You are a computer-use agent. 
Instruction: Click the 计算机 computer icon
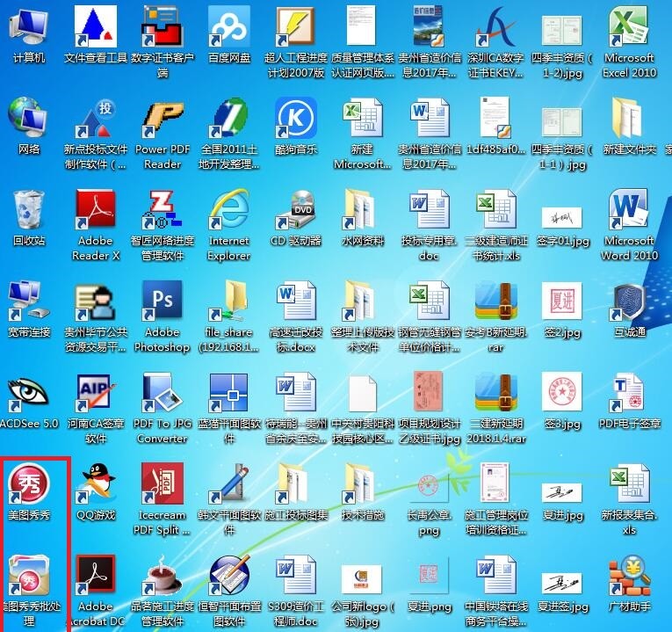29,26
